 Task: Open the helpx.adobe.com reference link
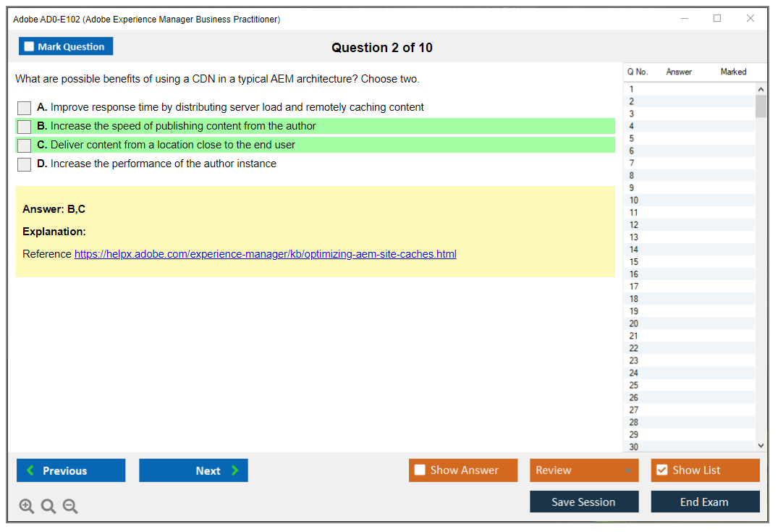point(265,254)
